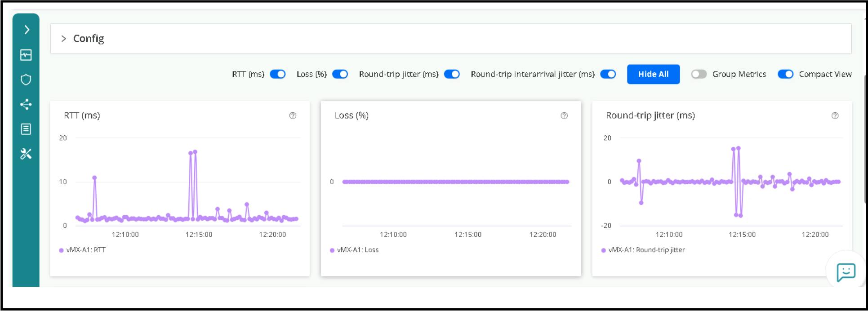Open the security shield icon in sidebar
868x311 pixels.
tap(26, 80)
